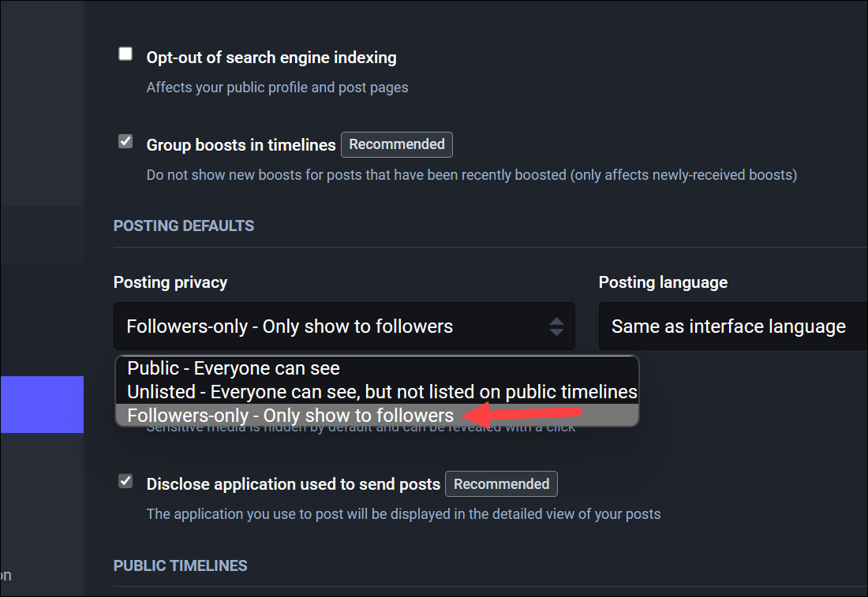Choose the Unlisted privacy option

pyautogui.click(x=382, y=392)
